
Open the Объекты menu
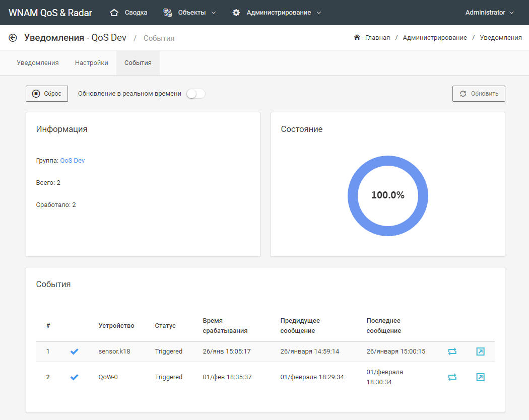[x=189, y=13]
